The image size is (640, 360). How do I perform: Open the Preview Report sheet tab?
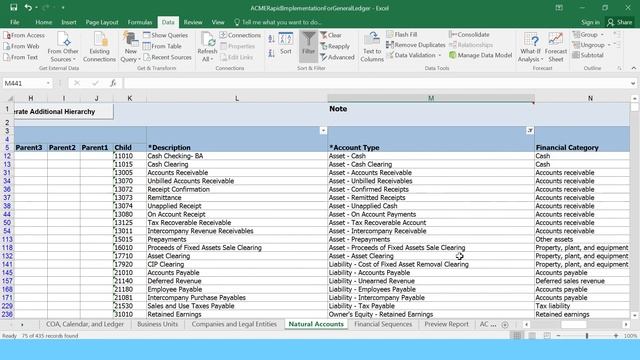pos(447,324)
